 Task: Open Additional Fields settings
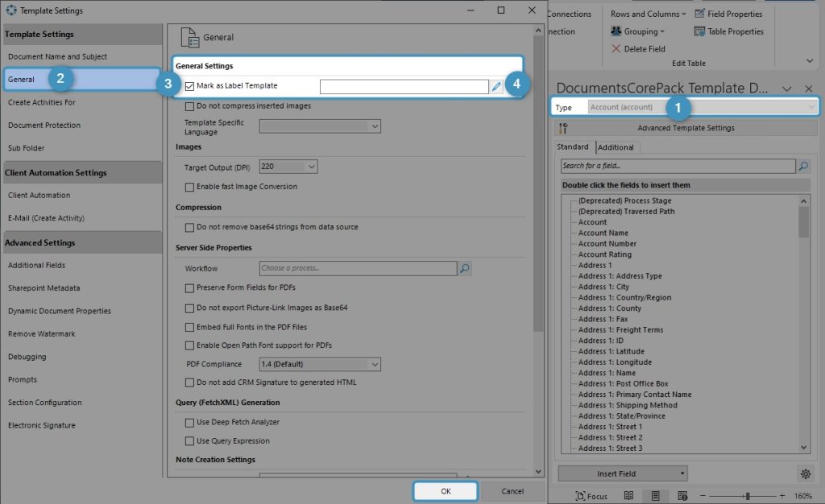[x=37, y=266]
